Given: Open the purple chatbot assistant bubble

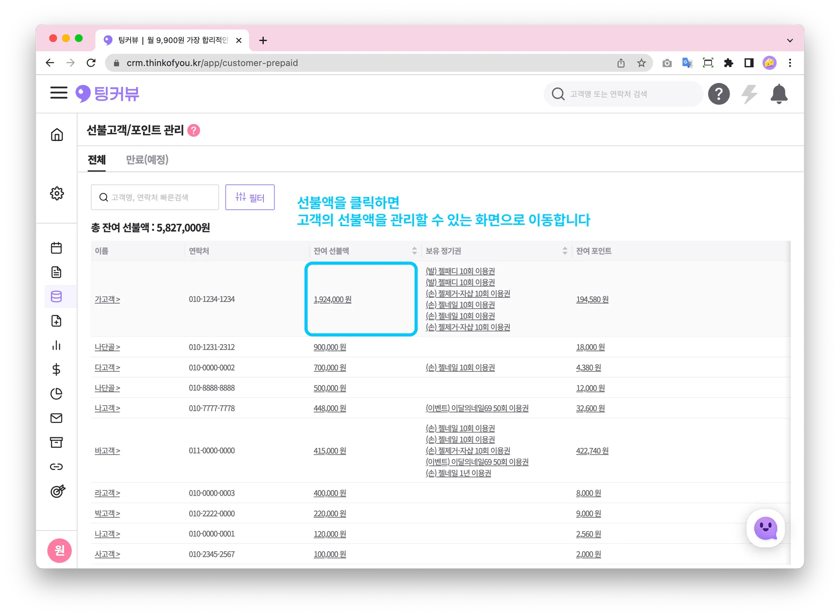Looking at the screenshot, I should (765, 528).
